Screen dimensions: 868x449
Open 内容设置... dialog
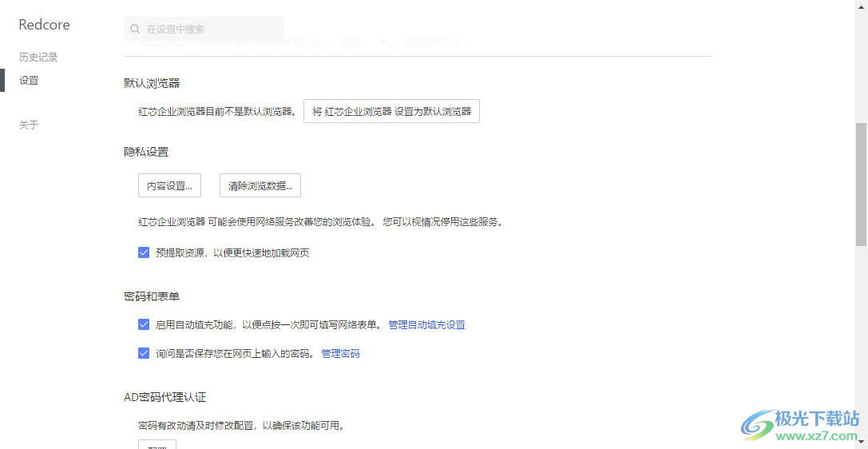point(169,185)
